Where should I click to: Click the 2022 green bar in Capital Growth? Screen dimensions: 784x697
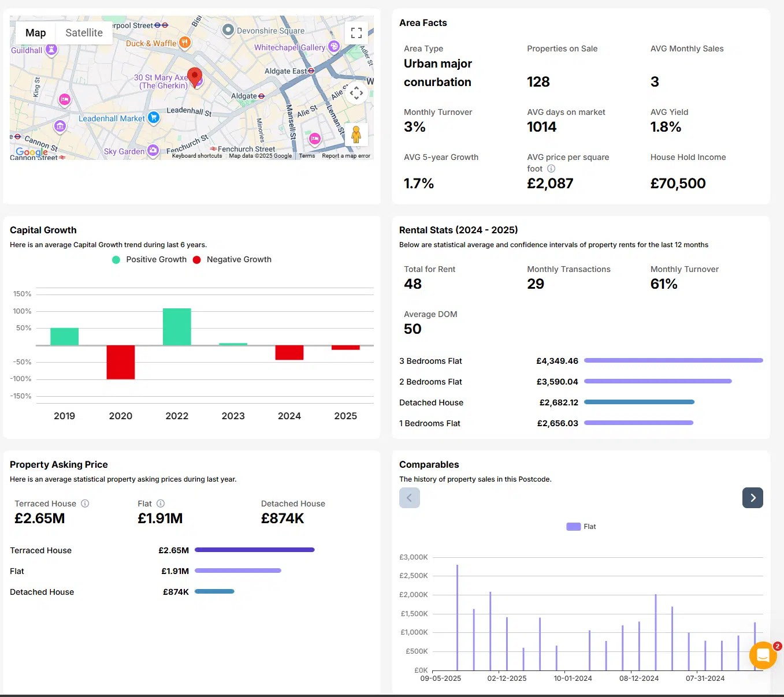pos(177,327)
